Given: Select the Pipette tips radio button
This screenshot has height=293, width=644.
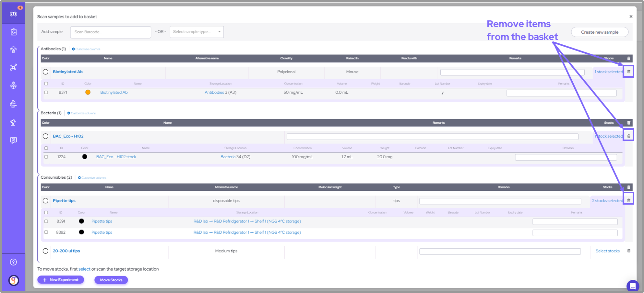Looking at the screenshot, I should 45,201.
